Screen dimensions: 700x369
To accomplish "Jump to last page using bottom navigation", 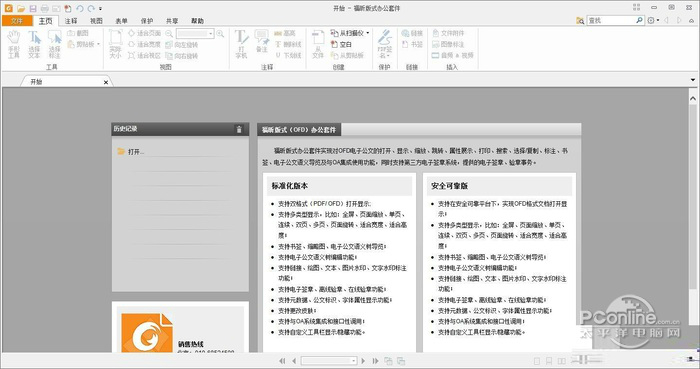I will click(x=375, y=361).
